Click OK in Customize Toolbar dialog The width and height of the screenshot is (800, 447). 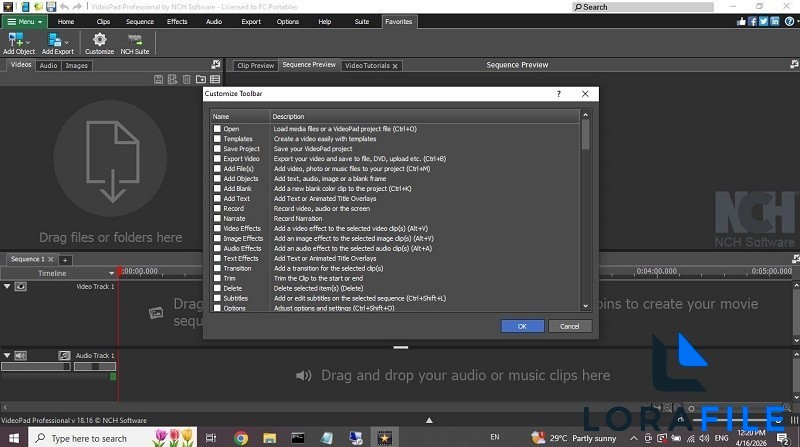tap(522, 326)
